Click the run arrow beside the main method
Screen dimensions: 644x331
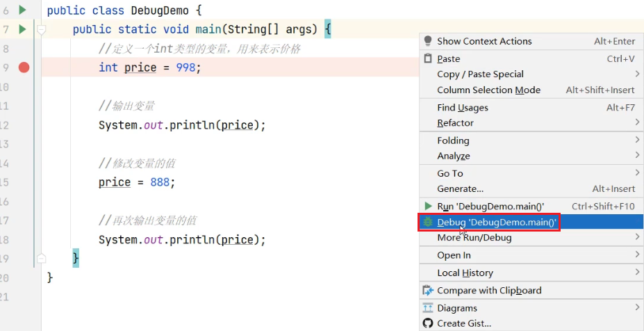22,29
